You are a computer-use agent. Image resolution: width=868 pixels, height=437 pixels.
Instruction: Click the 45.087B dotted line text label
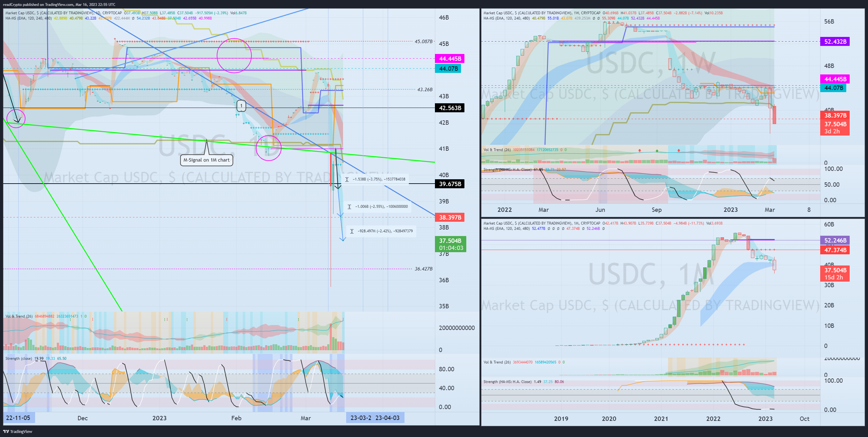[x=423, y=42]
